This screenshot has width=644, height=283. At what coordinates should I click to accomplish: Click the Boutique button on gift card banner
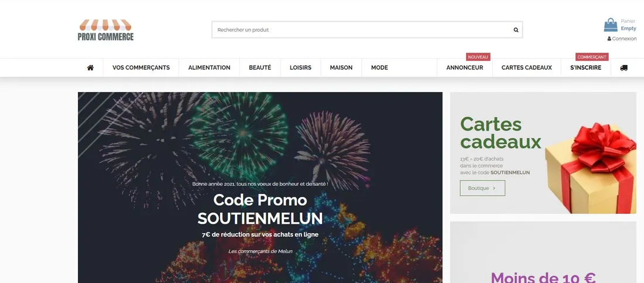(x=482, y=188)
